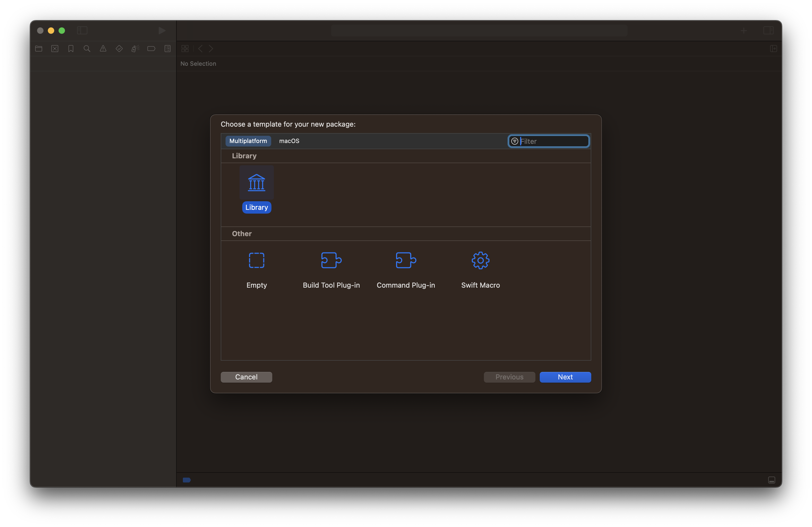Screen dimensions: 812x527
Task: Open the Project navigator folder icon
Action: pos(39,49)
